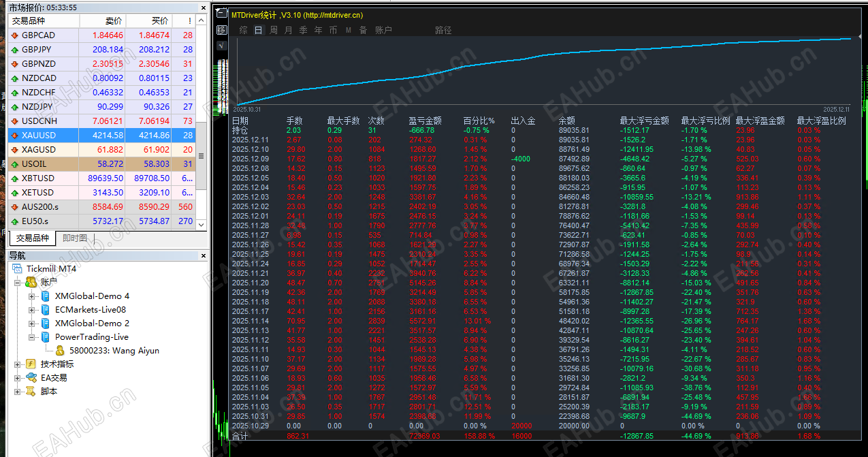Viewport: 868px width, 457px height.
Task: Expand the XMGlobal-Demo 4 node
Action: (31, 296)
